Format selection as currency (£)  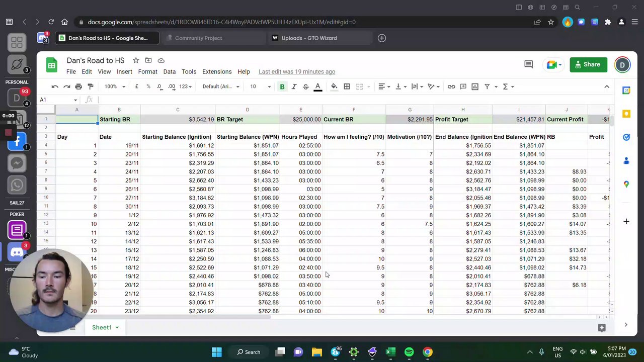(136, 86)
